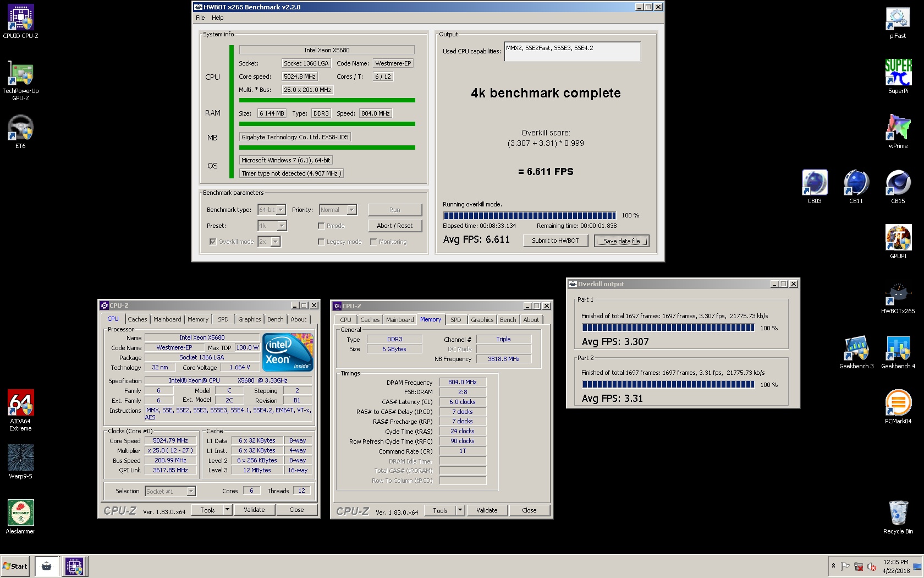Click the Abort / Reset button
The height and width of the screenshot is (578, 924).
coord(395,226)
